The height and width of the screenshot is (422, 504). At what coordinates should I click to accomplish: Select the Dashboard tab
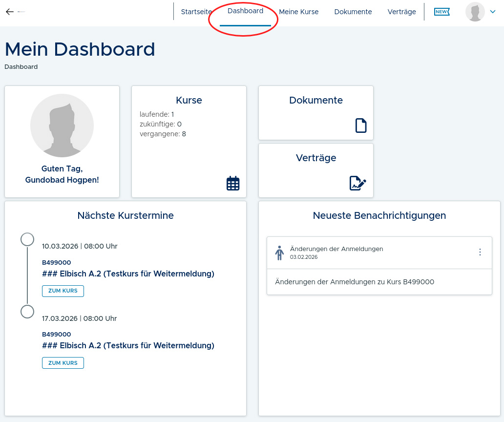tap(245, 11)
